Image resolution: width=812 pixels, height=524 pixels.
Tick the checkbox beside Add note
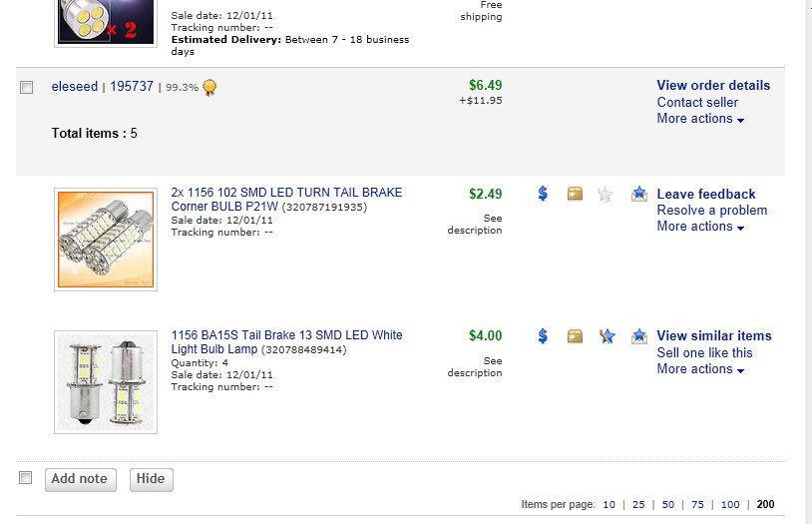pyautogui.click(x=26, y=478)
